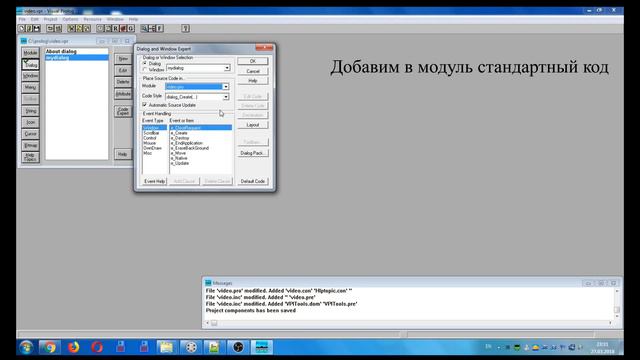This screenshot has width=640, height=360.
Task: Click 'Project components has been saved' message
Action: point(251,311)
